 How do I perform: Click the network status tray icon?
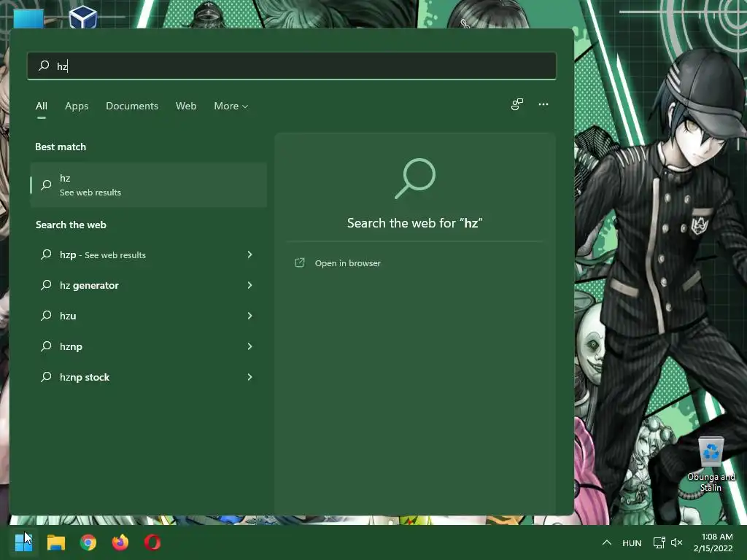pyautogui.click(x=659, y=542)
